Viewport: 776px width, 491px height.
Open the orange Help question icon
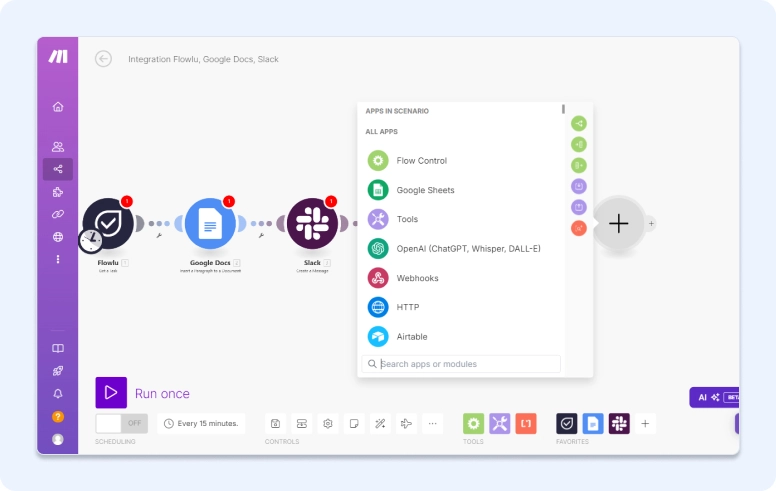58,417
